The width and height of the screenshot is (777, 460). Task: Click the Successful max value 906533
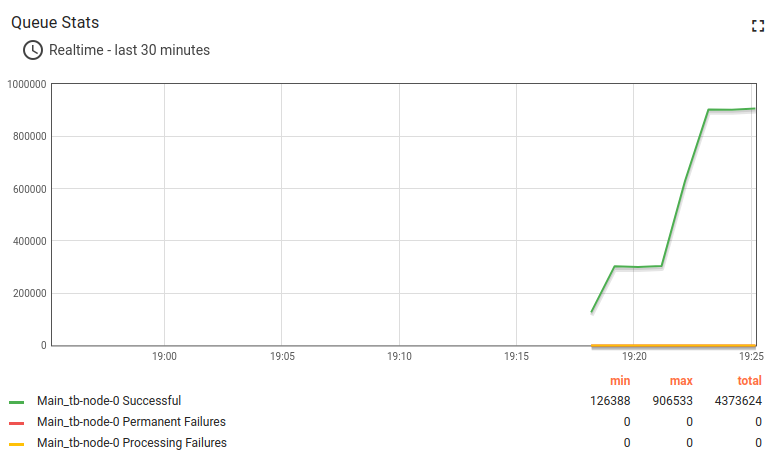point(674,401)
